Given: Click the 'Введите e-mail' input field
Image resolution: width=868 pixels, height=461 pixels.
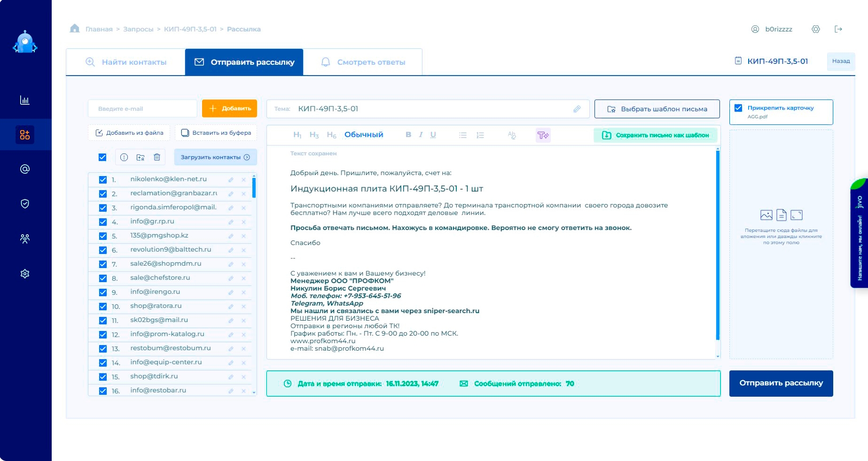Looking at the screenshot, I should (142, 108).
